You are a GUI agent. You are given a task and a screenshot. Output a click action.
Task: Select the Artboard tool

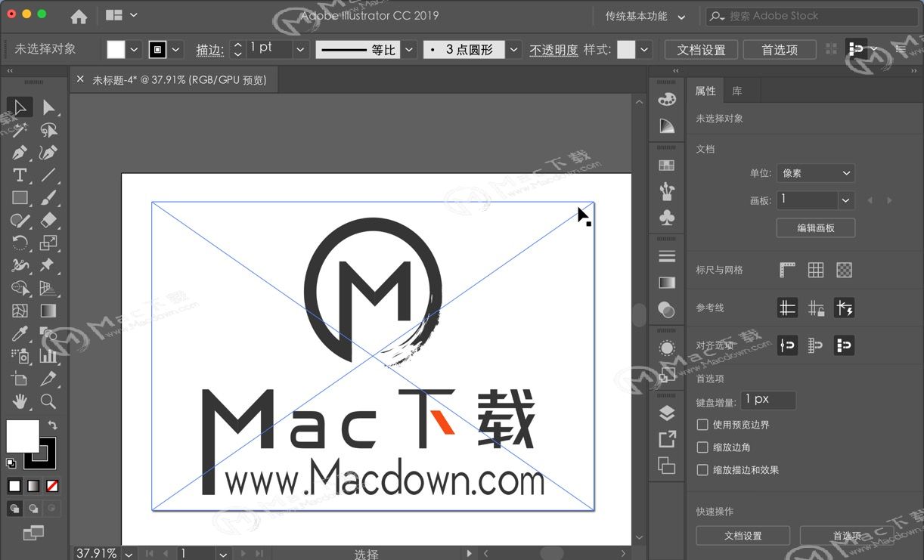(20, 379)
